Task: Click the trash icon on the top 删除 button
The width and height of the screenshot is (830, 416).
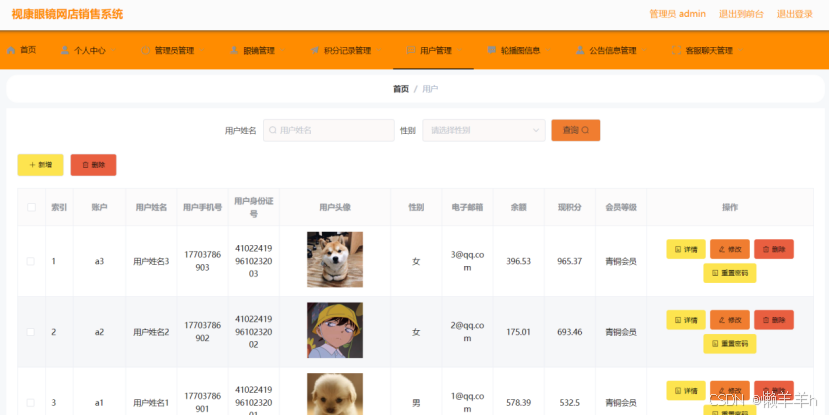Action: (x=85, y=165)
